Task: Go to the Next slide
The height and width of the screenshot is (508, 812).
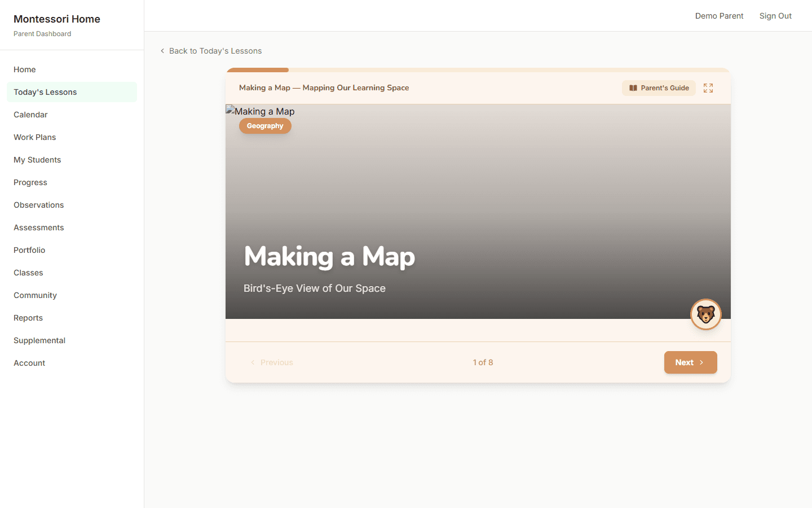Action: [690, 362]
